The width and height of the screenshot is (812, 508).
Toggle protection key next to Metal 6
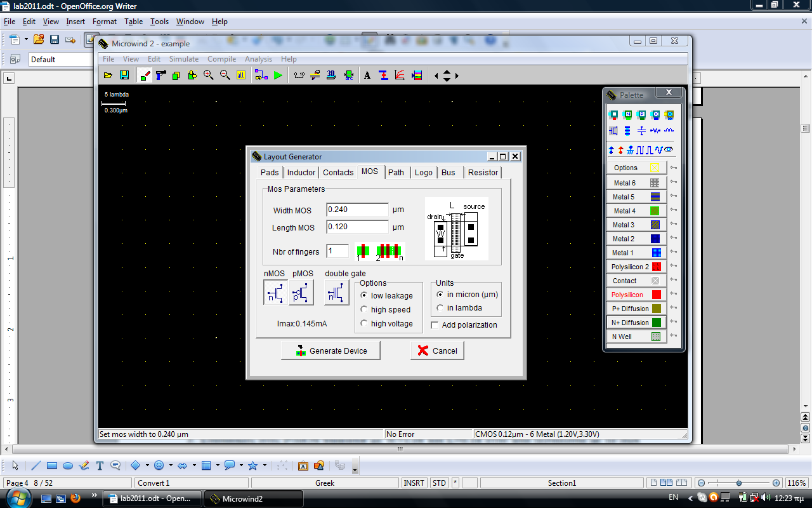pos(674,182)
